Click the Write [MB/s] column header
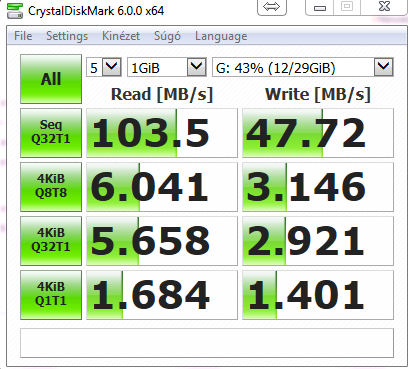 click(318, 94)
